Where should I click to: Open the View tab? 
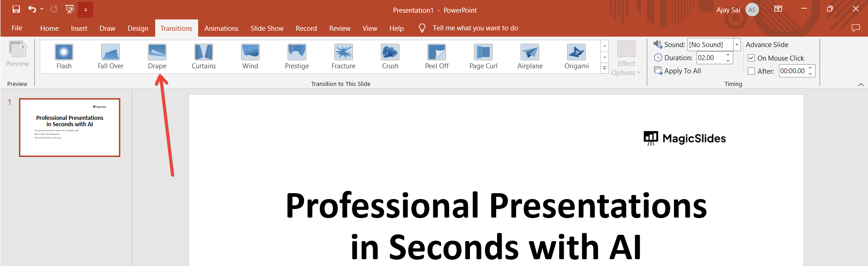tap(370, 28)
